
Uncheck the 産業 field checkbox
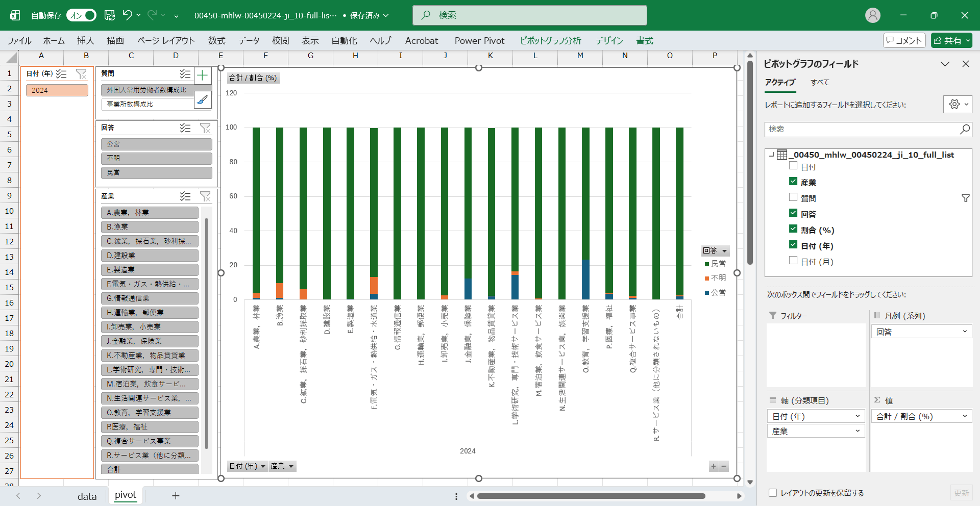coord(793,182)
